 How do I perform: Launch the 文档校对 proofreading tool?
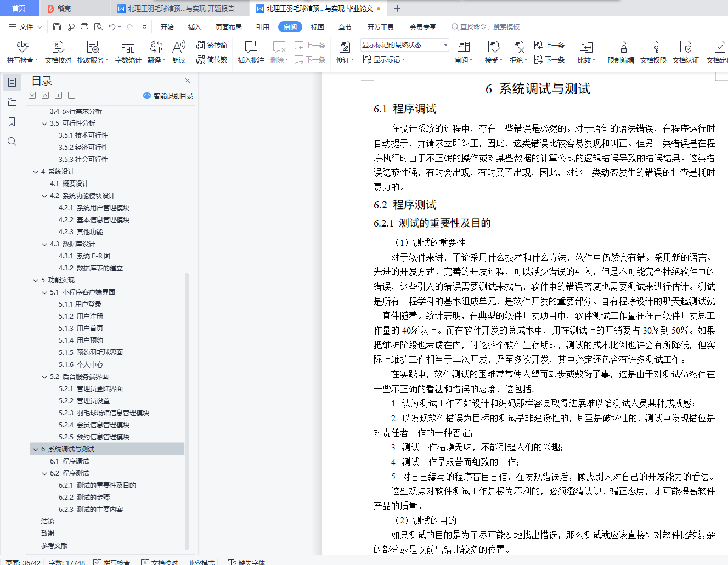[x=58, y=52]
